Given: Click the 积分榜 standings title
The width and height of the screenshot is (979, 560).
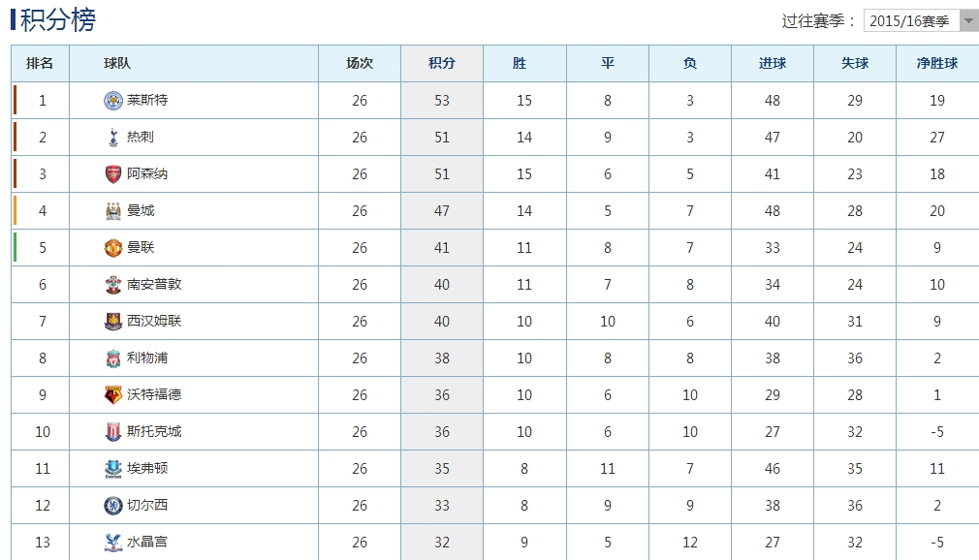Looking at the screenshot, I should point(58,19).
